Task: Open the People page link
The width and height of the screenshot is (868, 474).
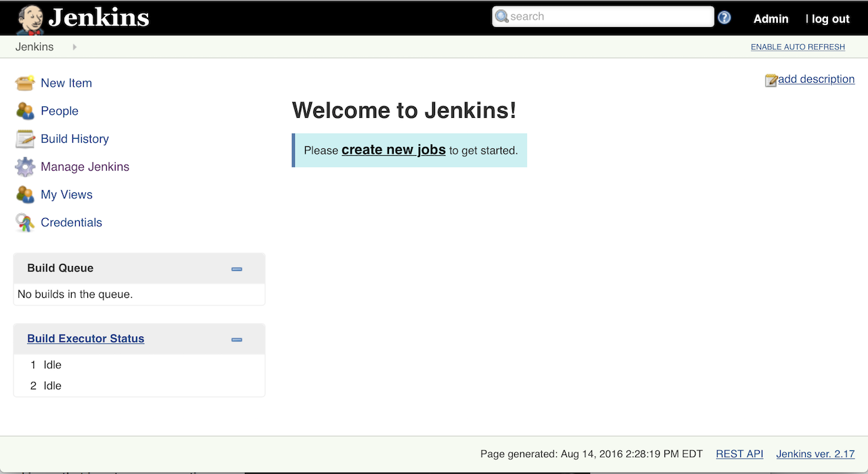Action: click(x=60, y=111)
